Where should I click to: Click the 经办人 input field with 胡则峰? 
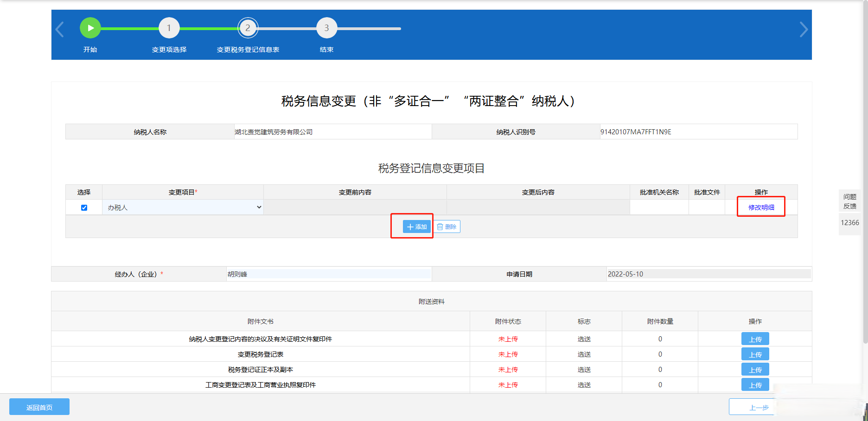coord(329,274)
